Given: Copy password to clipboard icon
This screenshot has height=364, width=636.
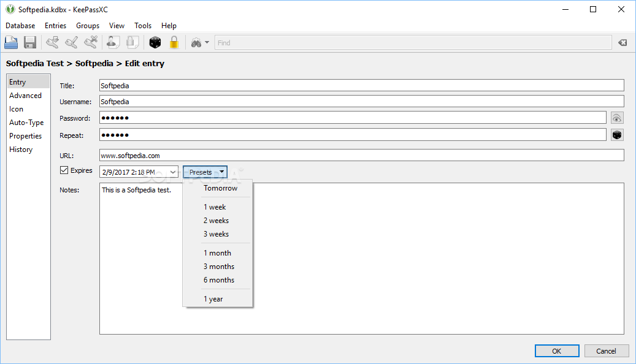Looking at the screenshot, I should [132, 42].
